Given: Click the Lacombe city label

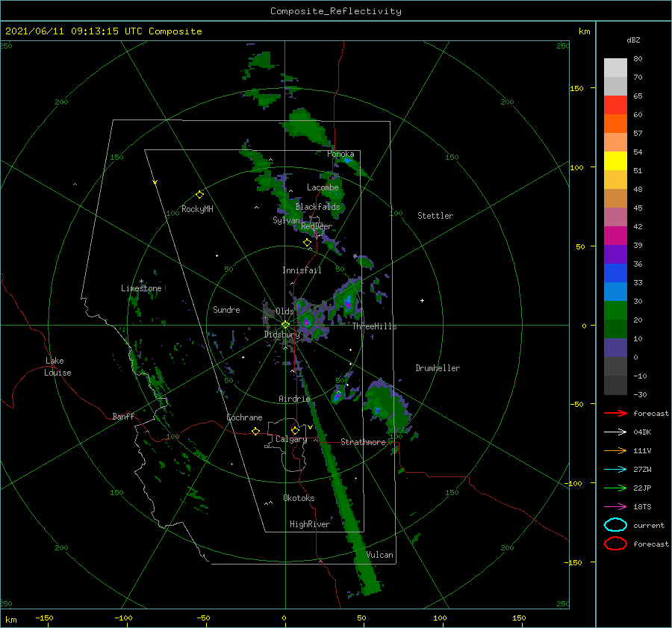Looking at the screenshot, I should (323, 187).
